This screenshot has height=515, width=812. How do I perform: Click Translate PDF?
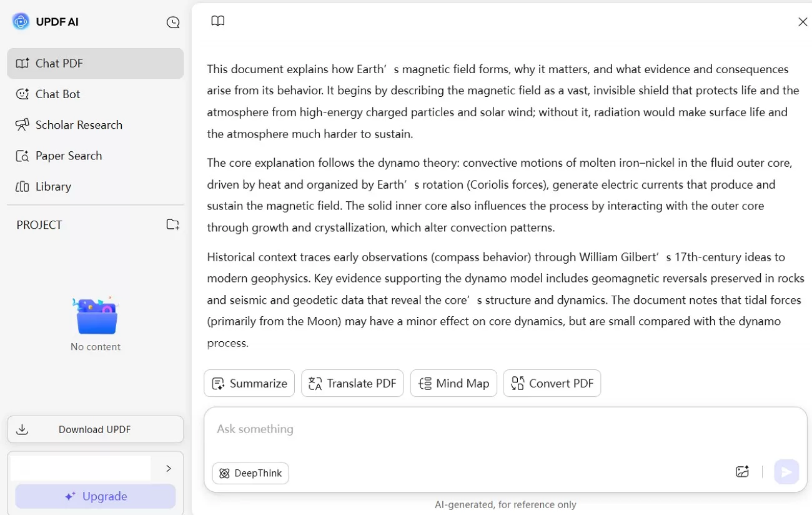tap(352, 383)
